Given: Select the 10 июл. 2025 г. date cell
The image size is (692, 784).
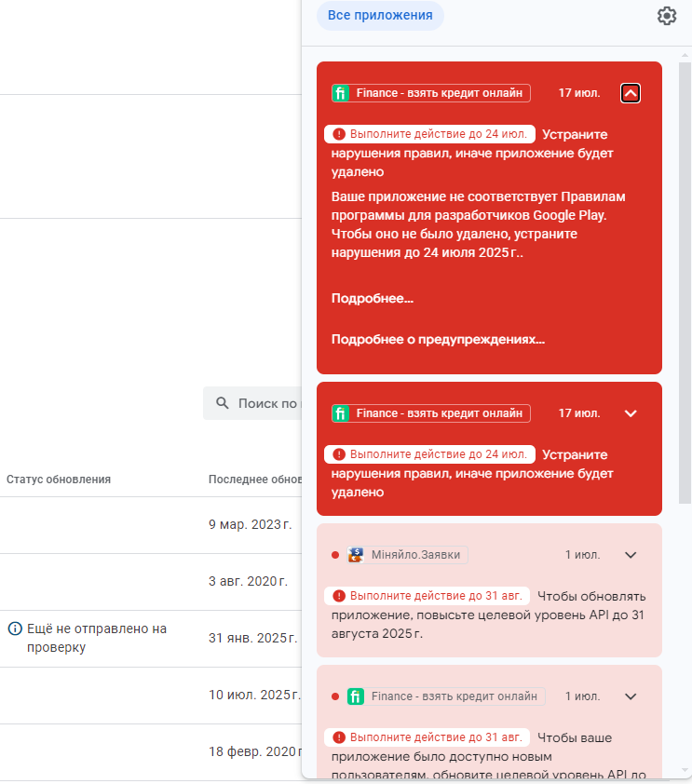Looking at the screenshot, I should [x=254, y=695].
